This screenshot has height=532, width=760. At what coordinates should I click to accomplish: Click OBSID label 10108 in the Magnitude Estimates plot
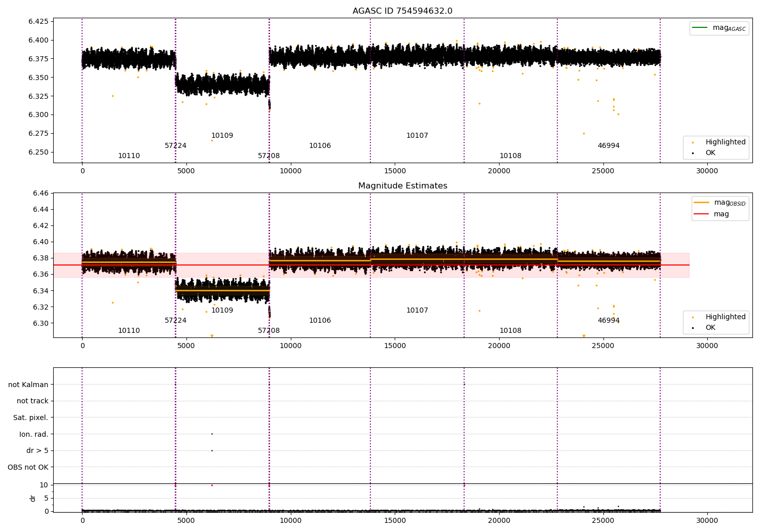coord(510,331)
